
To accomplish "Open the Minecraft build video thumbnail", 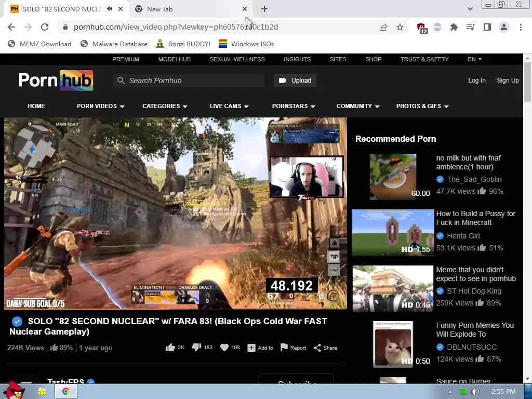I will click(x=393, y=232).
